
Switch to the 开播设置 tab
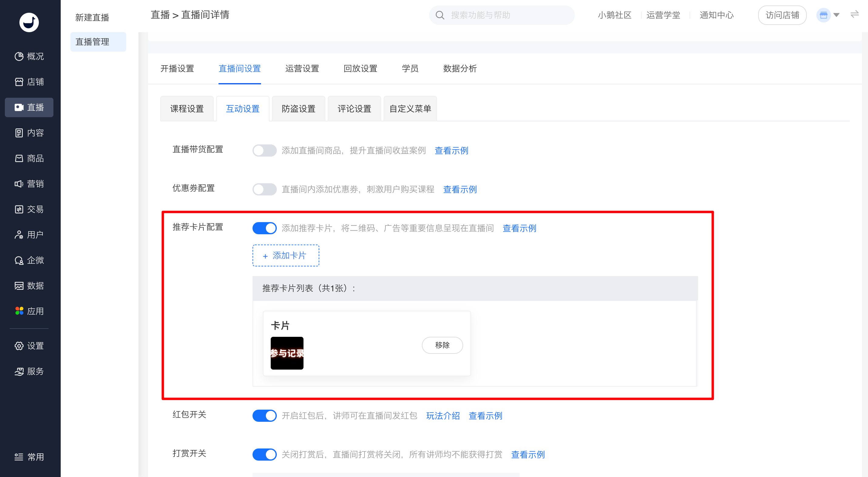[177, 69]
